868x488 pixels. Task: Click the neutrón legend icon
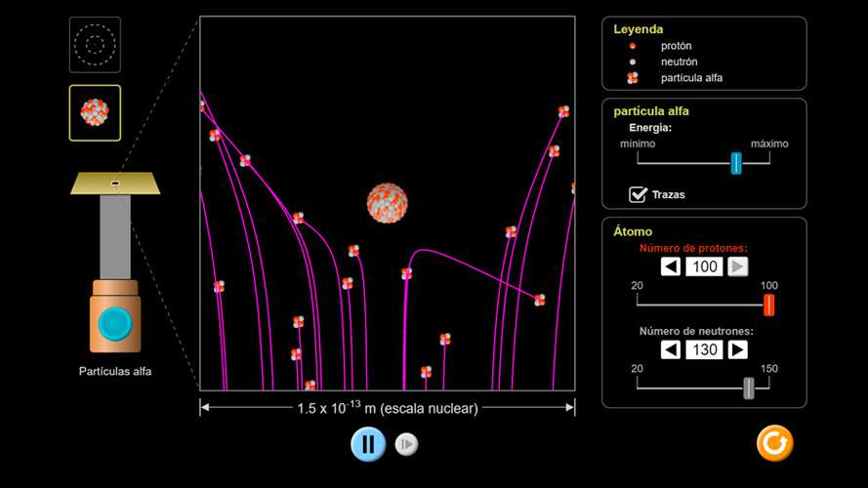[632, 61]
